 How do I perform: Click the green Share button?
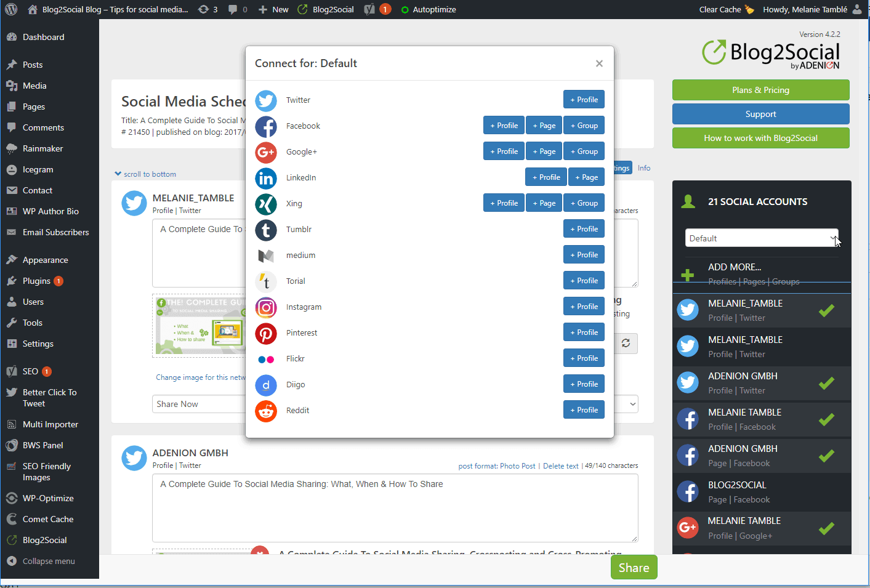pyautogui.click(x=634, y=567)
